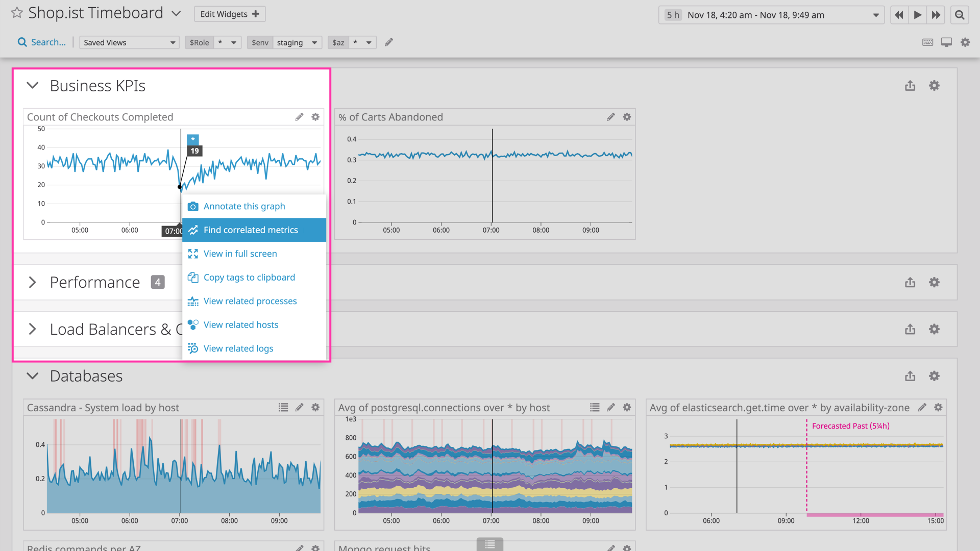Star the Shop.ist Timeboard as favorite

17,13
